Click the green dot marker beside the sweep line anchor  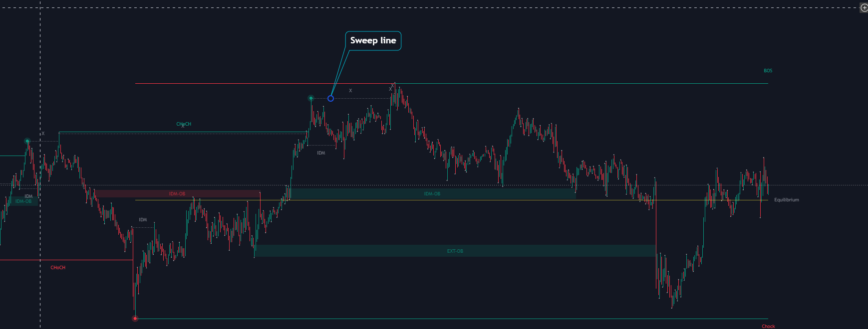(x=311, y=98)
